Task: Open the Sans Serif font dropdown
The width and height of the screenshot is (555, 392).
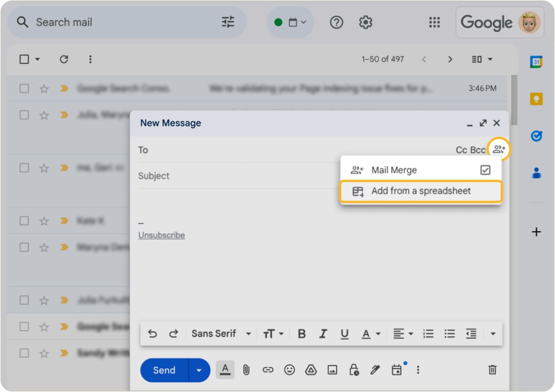Action: 221,333
